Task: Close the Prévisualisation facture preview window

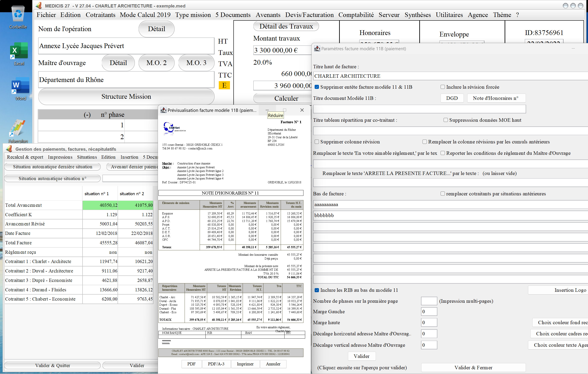Action: [302, 110]
